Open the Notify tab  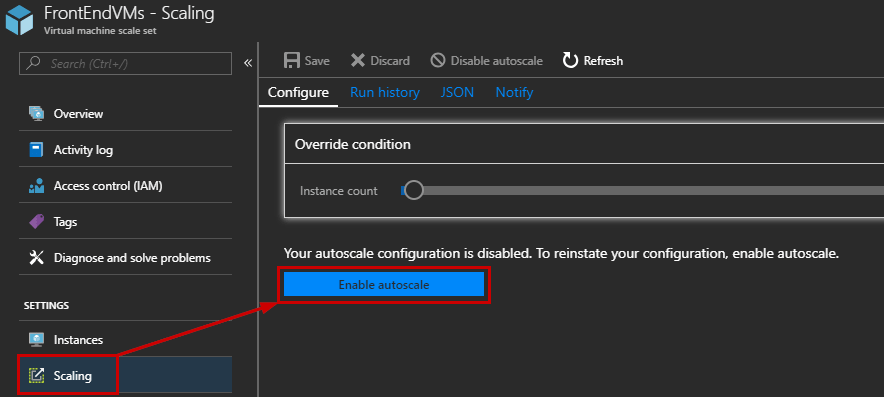[514, 92]
